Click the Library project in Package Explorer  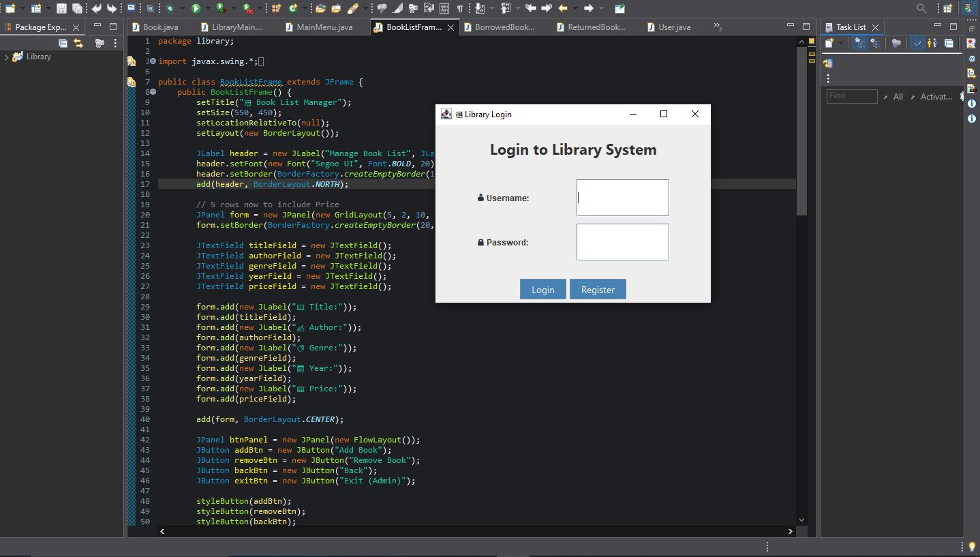(x=38, y=57)
